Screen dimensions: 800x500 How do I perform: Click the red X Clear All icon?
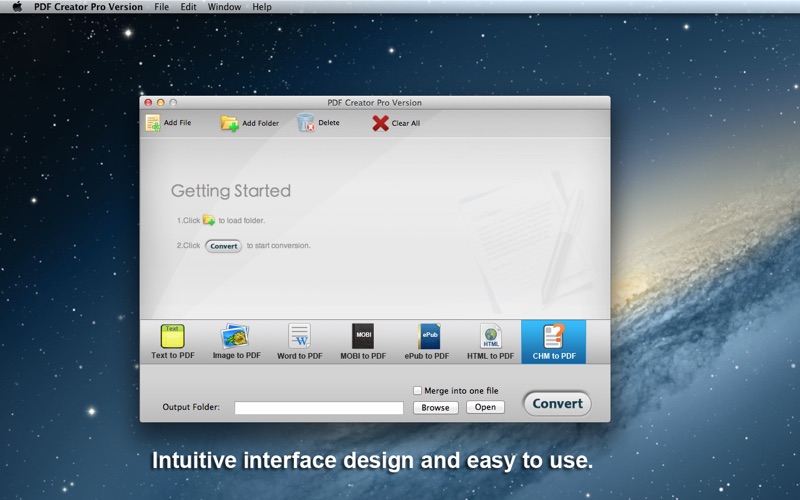coord(380,123)
